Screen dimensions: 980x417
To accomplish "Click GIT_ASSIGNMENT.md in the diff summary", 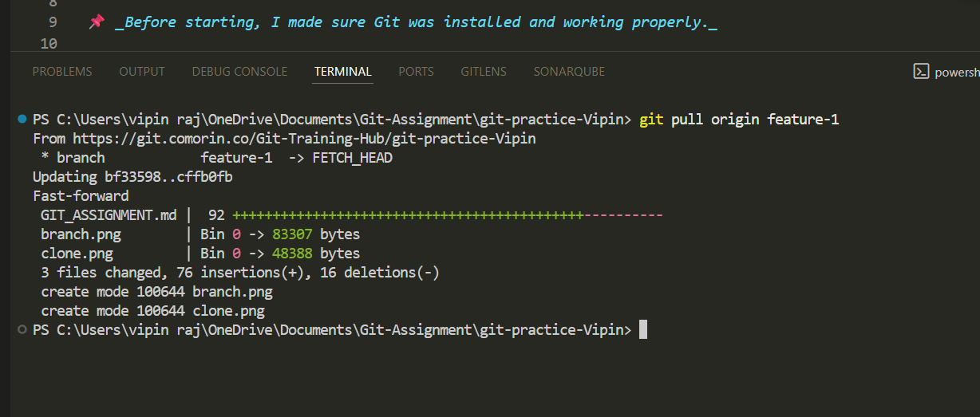I will [109, 215].
